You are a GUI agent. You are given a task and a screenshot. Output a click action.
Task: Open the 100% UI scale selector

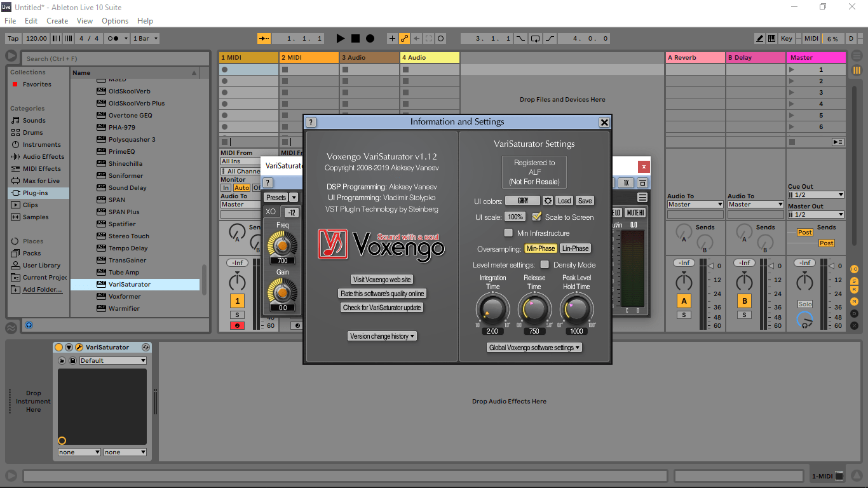(x=515, y=217)
